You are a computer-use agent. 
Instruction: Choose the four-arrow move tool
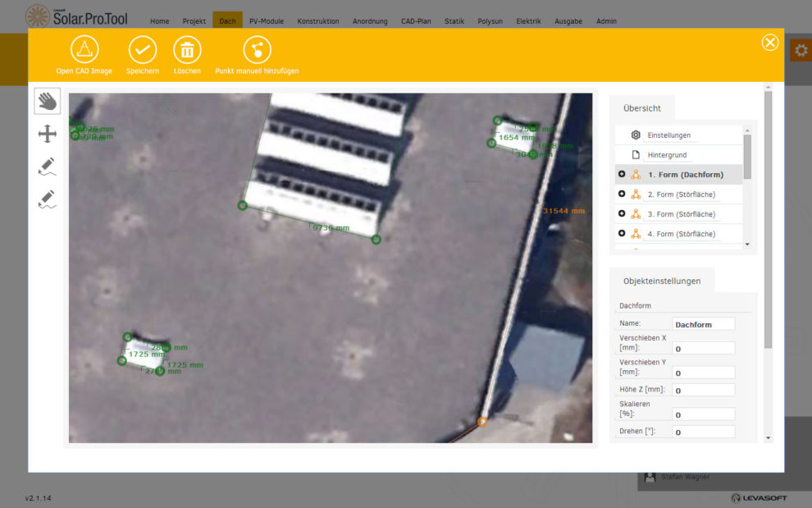click(48, 134)
